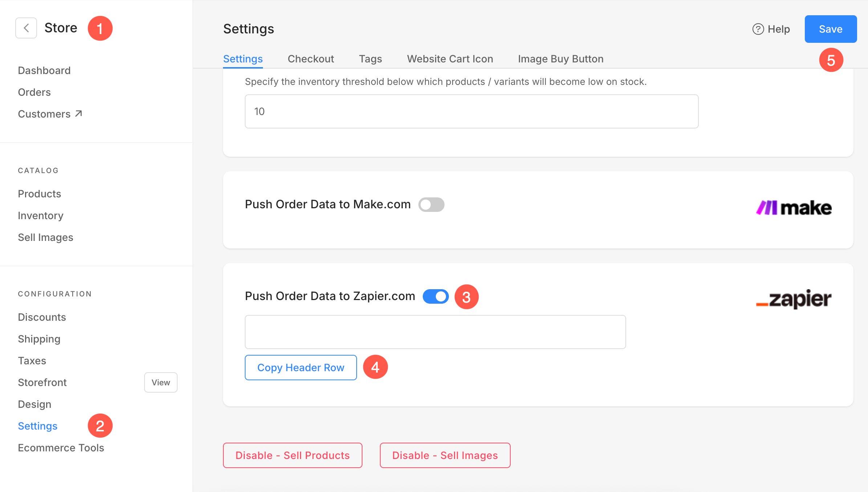Switch to the Checkout tab

click(311, 59)
